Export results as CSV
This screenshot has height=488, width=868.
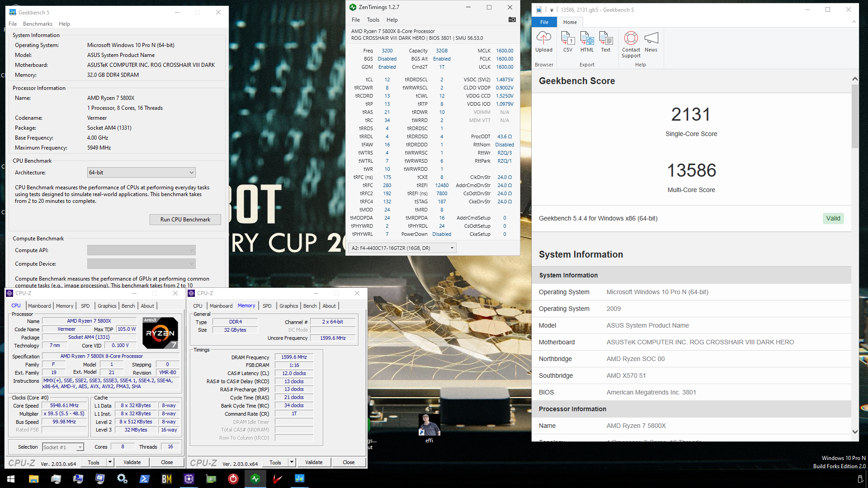point(568,42)
